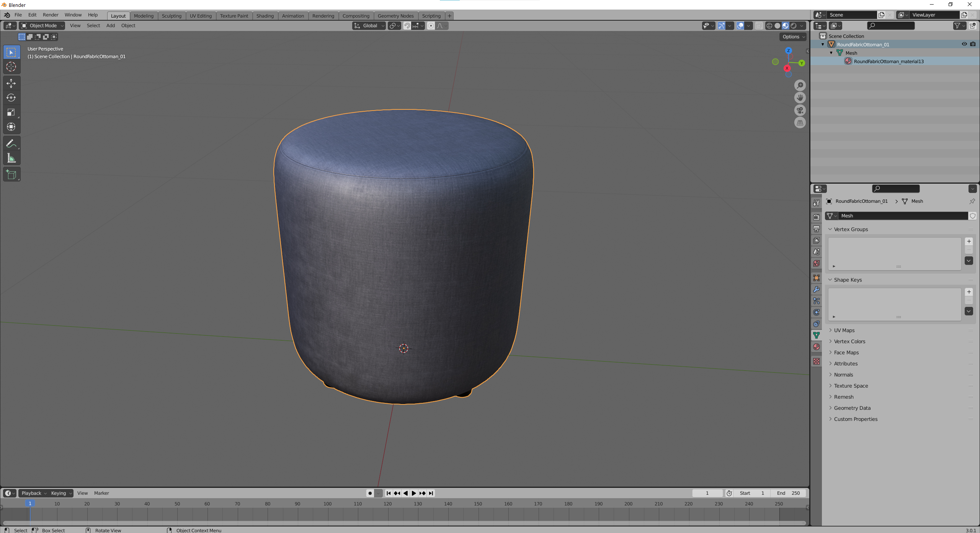Open the Object Mode dropdown
The image size is (980, 533).
[42, 26]
